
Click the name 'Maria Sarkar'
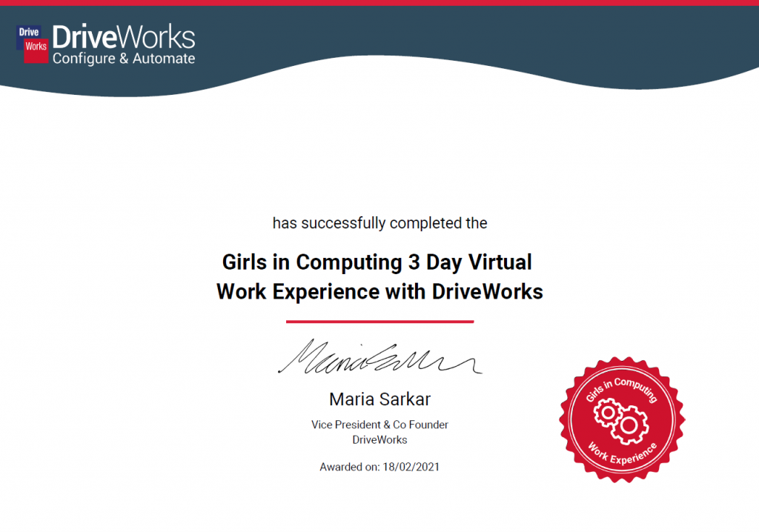[x=379, y=399]
